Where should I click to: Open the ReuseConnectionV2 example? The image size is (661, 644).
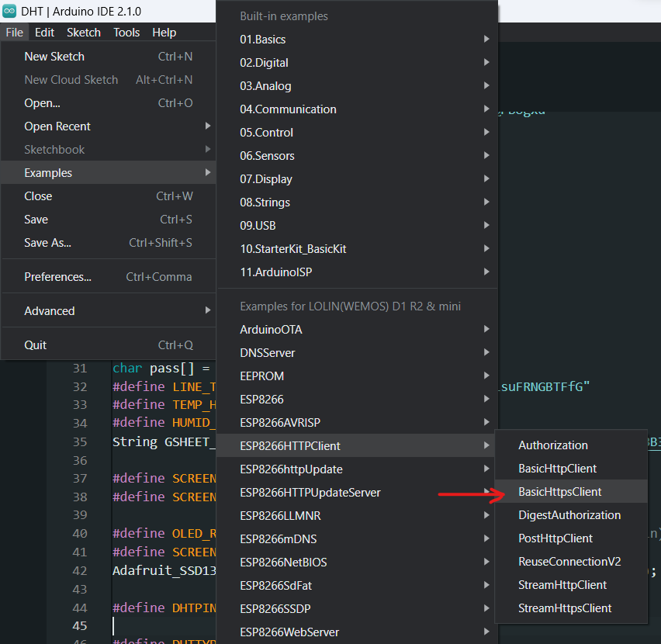[x=571, y=562]
